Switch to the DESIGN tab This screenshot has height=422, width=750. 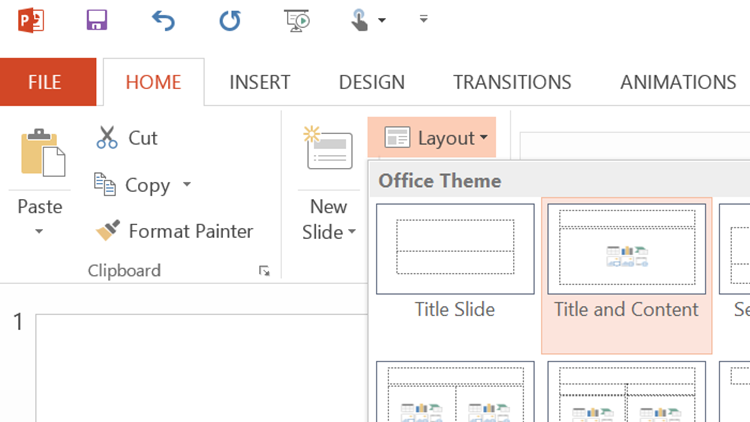(x=371, y=82)
